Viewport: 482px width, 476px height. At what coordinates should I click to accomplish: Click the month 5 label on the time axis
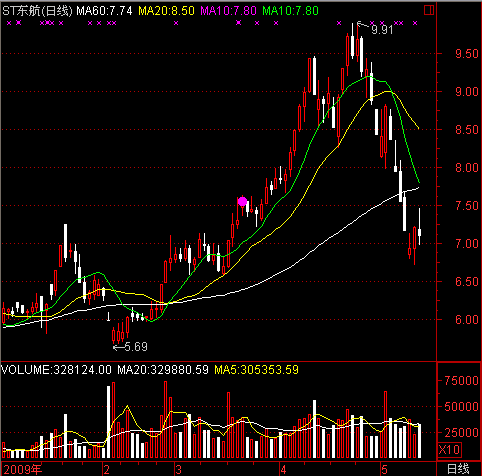point(384,470)
